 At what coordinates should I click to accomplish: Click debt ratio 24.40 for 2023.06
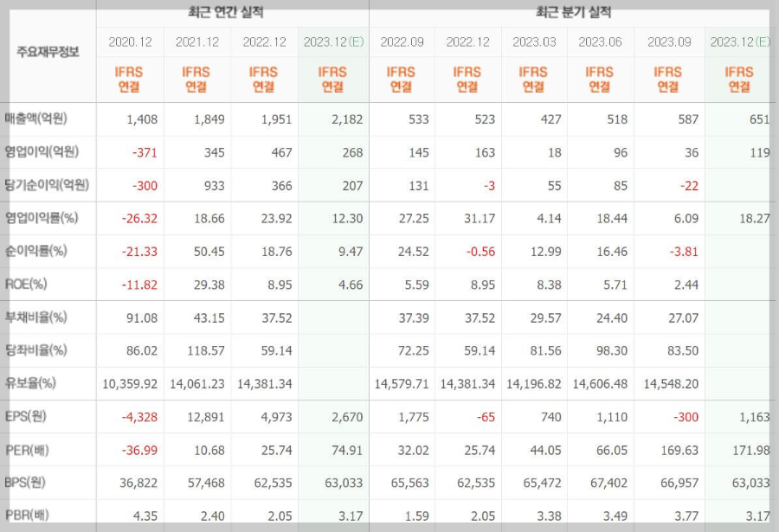612,318
